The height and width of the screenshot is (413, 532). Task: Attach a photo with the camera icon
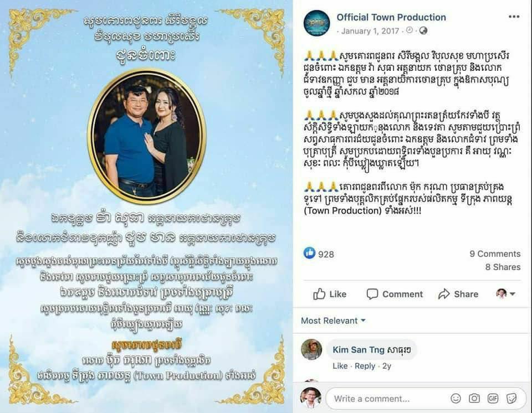474,399
